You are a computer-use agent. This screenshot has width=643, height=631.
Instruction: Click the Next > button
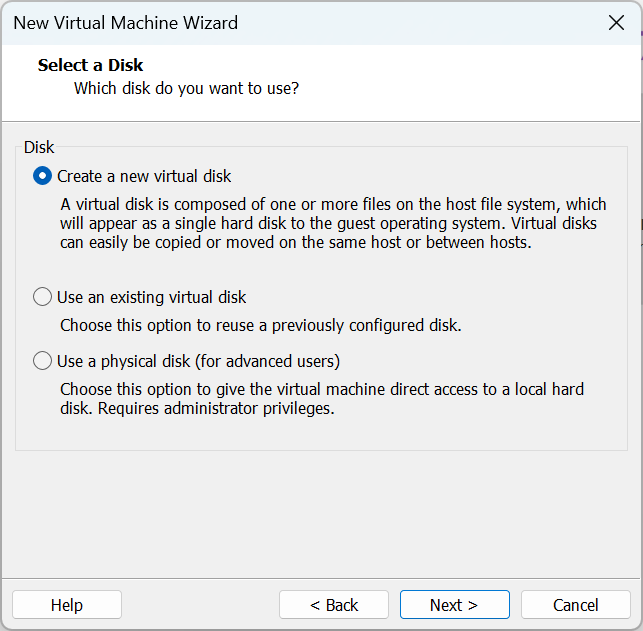454,605
